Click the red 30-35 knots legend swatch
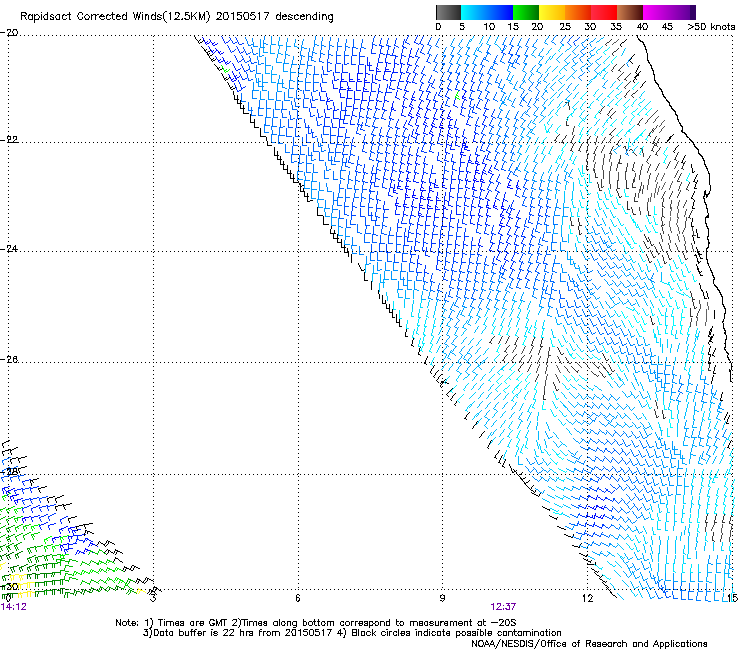Viewport: 740px width, 650px height. click(x=604, y=12)
